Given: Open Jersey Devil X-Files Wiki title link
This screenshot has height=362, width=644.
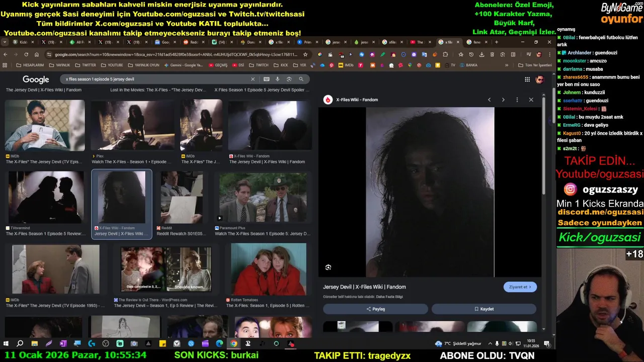Looking at the screenshot, I should click(x=364, y=287).
